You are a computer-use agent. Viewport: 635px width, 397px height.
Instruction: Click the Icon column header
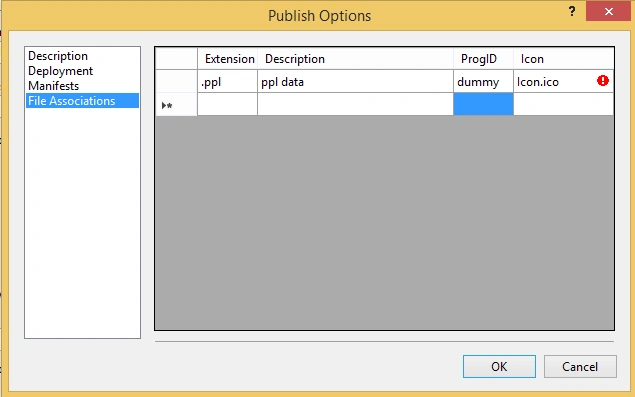coord(563,59)
